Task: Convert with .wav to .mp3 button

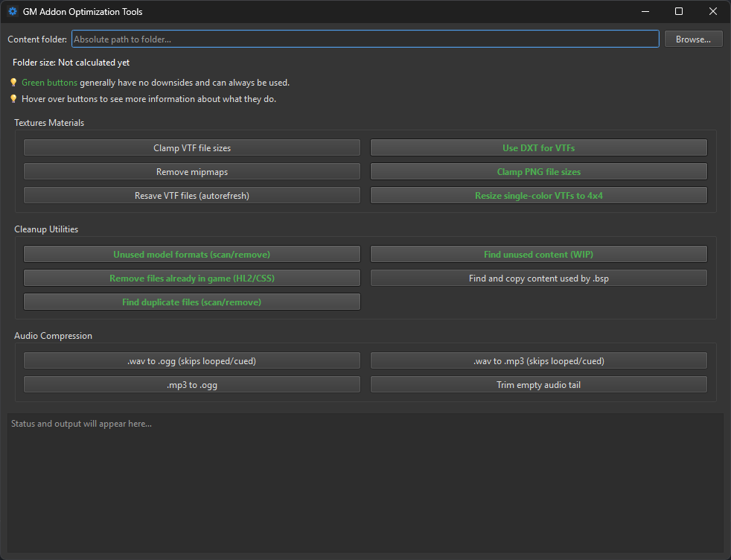Action: point(538,361)
